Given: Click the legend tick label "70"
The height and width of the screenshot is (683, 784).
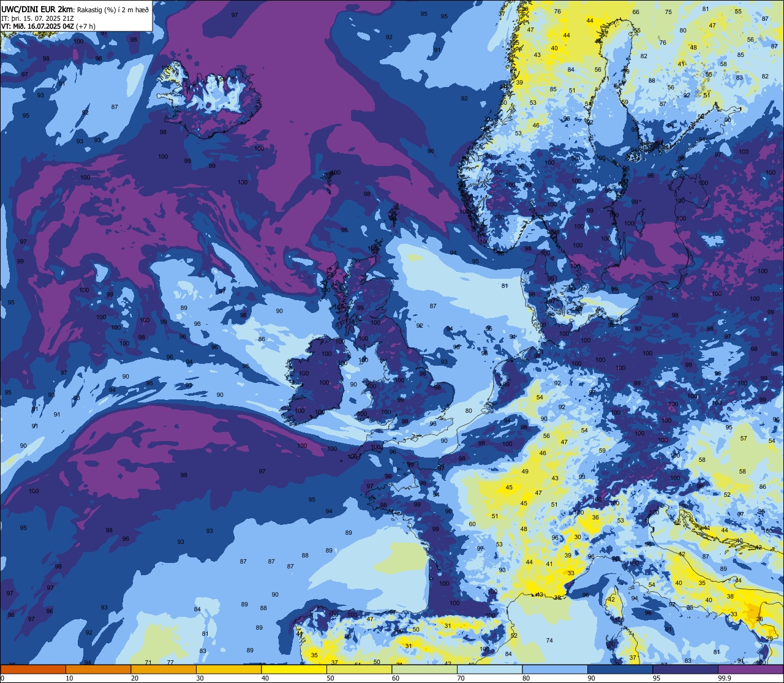Looking at the screenshot, I should click(x=461, y=678).
